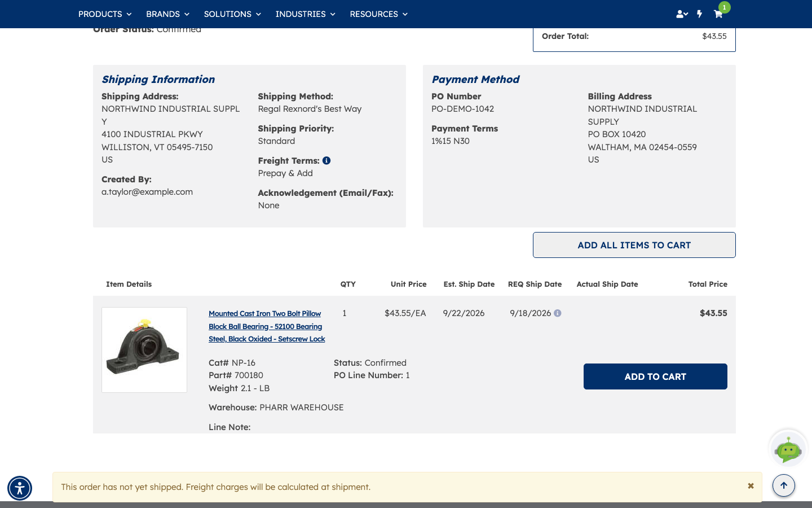The image size is (812, 508).
Task: Click the Actual Ship Date column header
Action: coord(607,284)
